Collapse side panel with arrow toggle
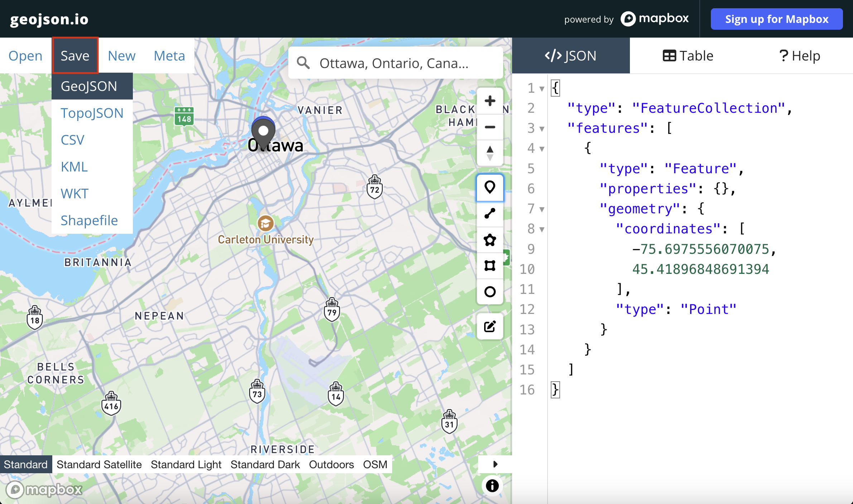This screenshot has width=853, height=504. (495, 464)
